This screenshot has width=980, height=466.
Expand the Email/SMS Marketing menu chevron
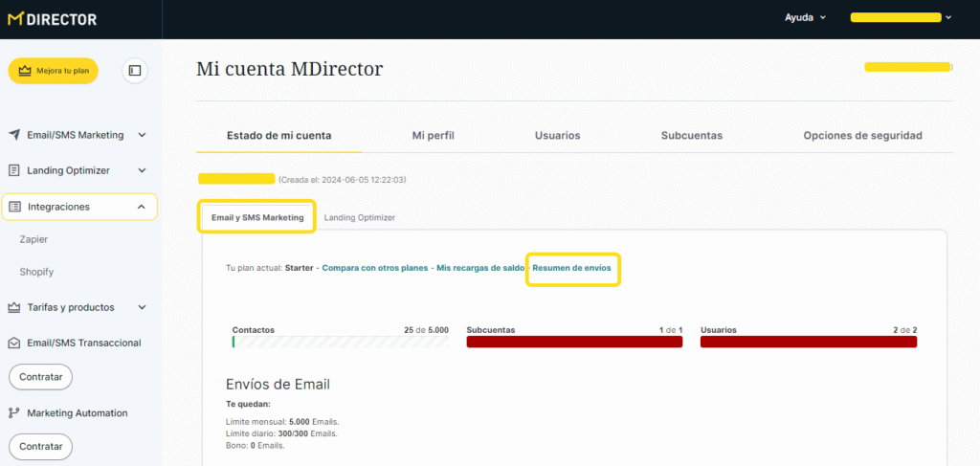pos(142,135)
